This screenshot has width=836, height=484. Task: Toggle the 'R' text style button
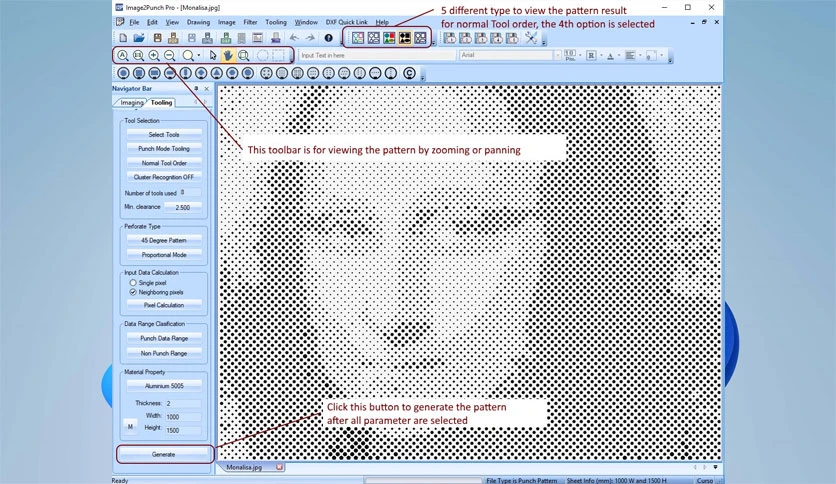591,55
